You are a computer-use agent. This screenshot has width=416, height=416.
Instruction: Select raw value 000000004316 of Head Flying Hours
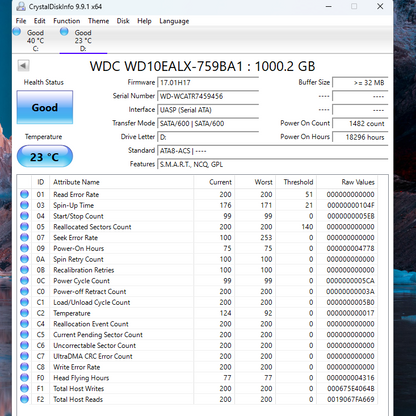tap(351, 378)
